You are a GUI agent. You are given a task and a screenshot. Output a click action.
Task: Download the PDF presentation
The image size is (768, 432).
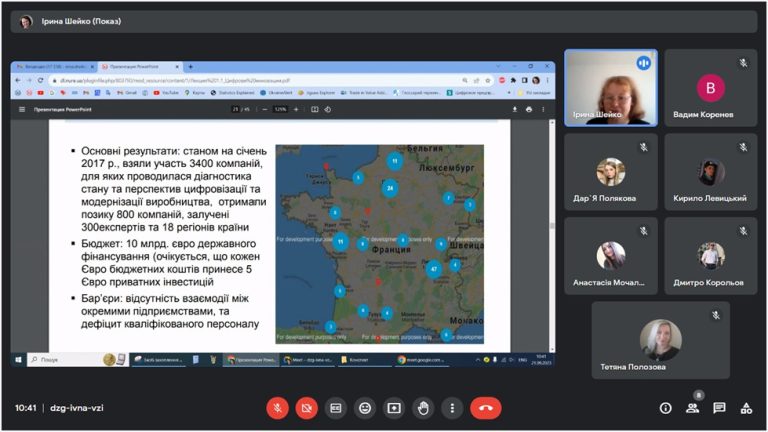514,109
